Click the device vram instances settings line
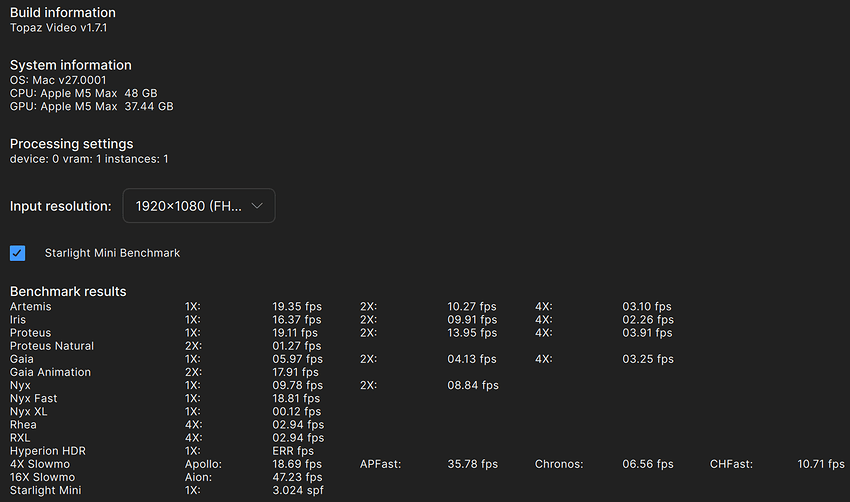 (x=89, y=159)
